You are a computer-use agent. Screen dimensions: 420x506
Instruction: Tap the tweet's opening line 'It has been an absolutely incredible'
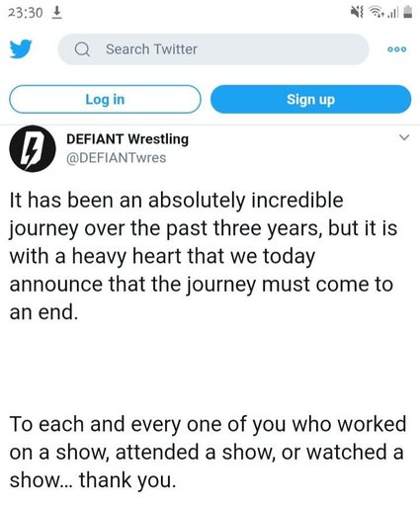pos(177,201)
